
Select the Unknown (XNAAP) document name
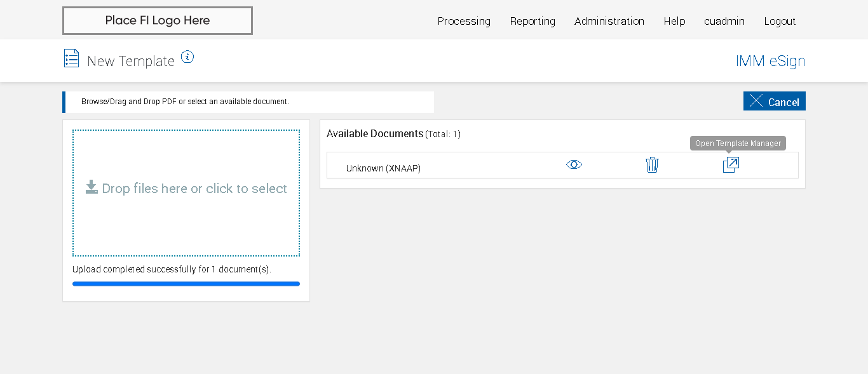(x=383, y=168)
